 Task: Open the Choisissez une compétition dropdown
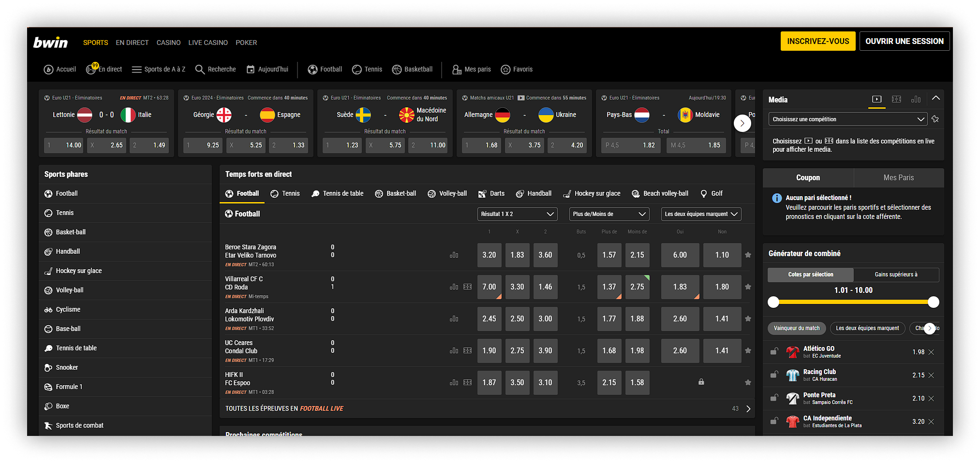point(847,118)
